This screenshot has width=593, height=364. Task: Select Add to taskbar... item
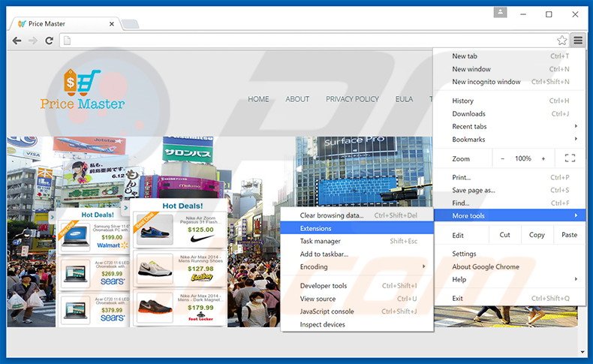click(357, 254)
